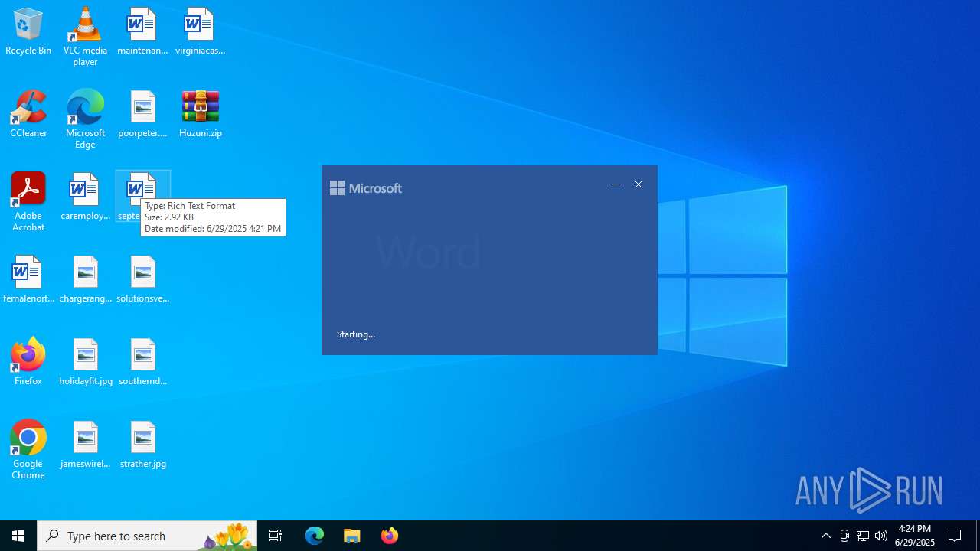Image resolution: width=980 pixels, height=551 pixels.
Task: Open the notification center icon
Action: [x=955, y=536]
